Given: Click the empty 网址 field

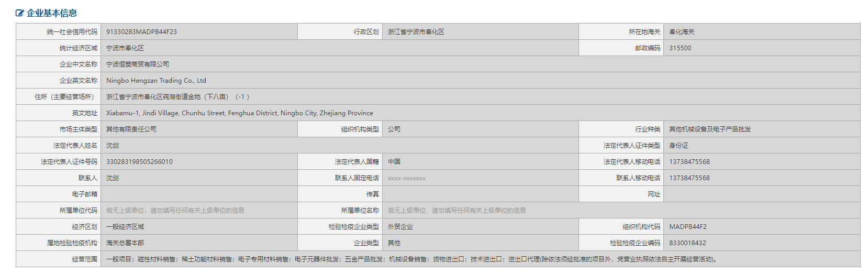Looking at the screenshot, I should [761, 194].
